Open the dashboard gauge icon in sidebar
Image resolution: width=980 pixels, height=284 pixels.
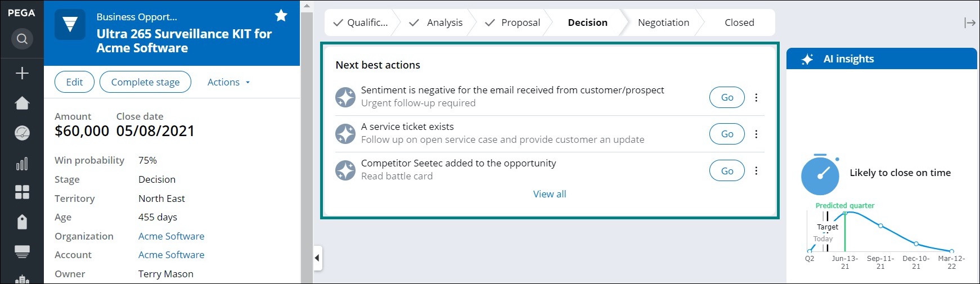click(22, 133)
